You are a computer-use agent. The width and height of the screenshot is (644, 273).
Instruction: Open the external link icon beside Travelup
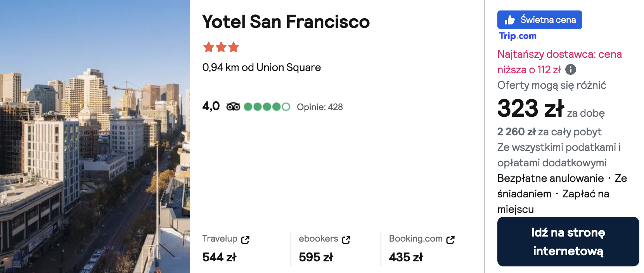(x=245, y=240)
